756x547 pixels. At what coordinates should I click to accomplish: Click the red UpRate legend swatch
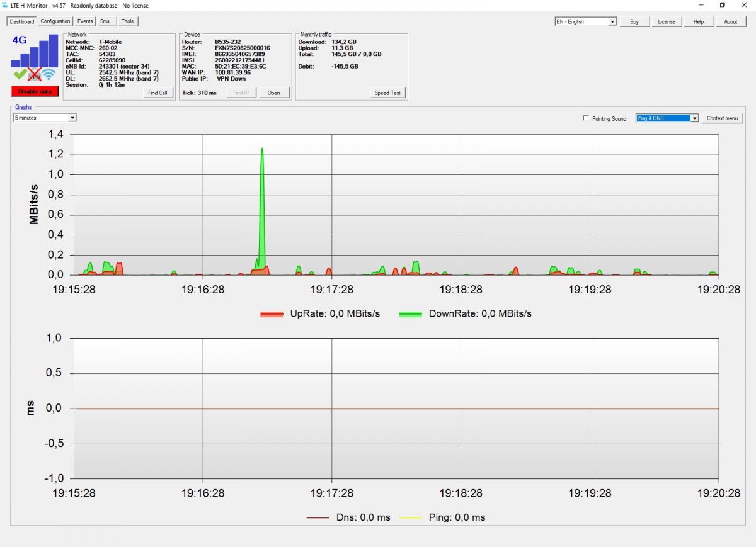coord(272,313)
